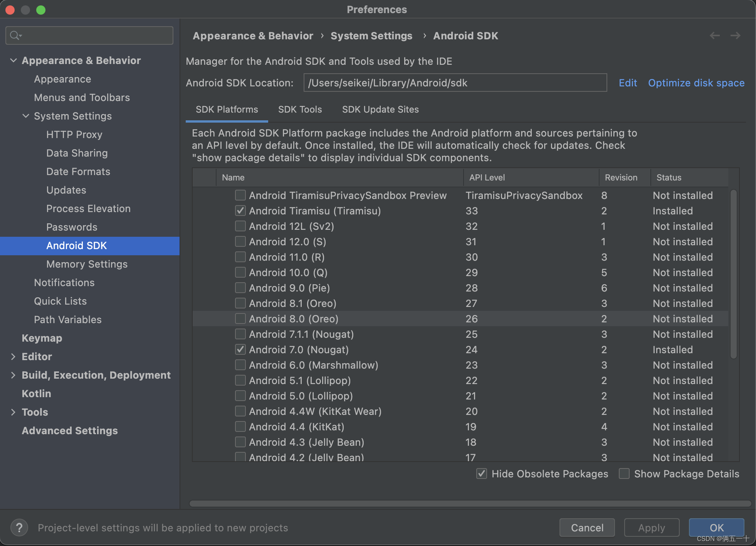The height and width of the screenshot is (546, 756).
Task: Check Android 11.0 (R) checkbox
Action: (240, 257)
